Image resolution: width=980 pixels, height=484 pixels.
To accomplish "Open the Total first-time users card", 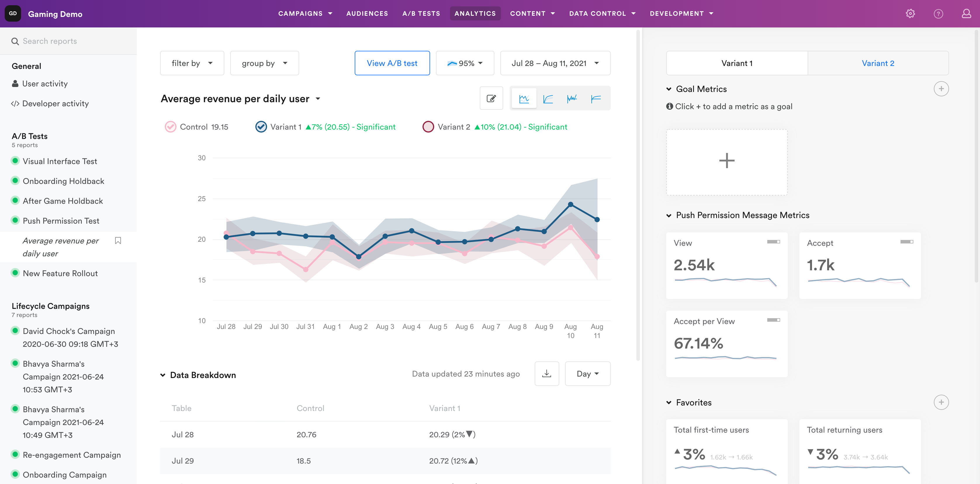I will pyautogui.click(x=727, y=451).
